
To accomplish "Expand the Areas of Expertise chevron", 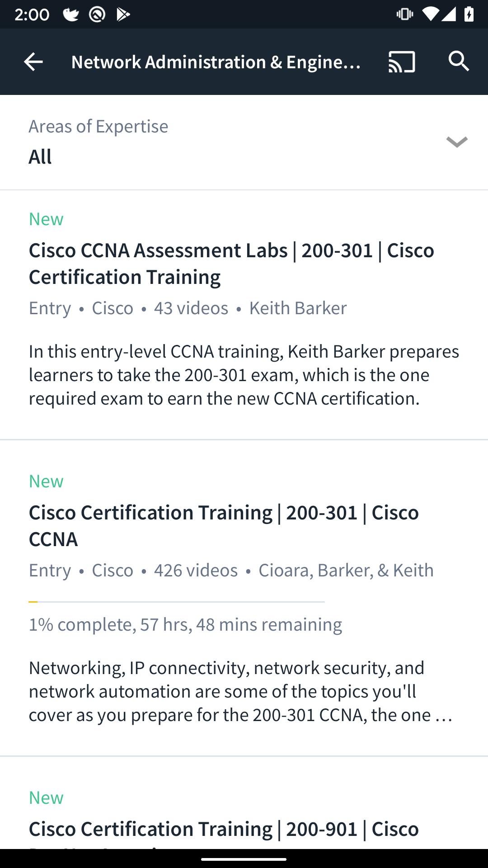I will coord(457,142).
